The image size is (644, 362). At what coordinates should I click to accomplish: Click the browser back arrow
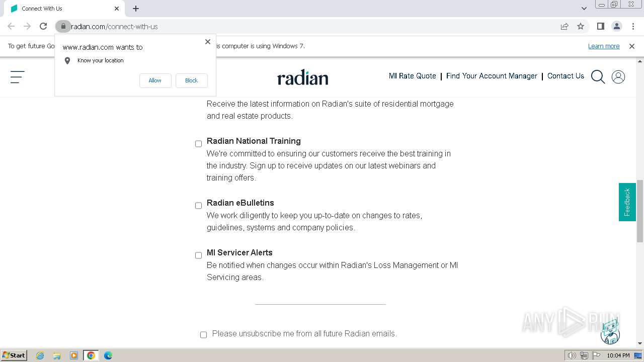[x=11, y=26]
